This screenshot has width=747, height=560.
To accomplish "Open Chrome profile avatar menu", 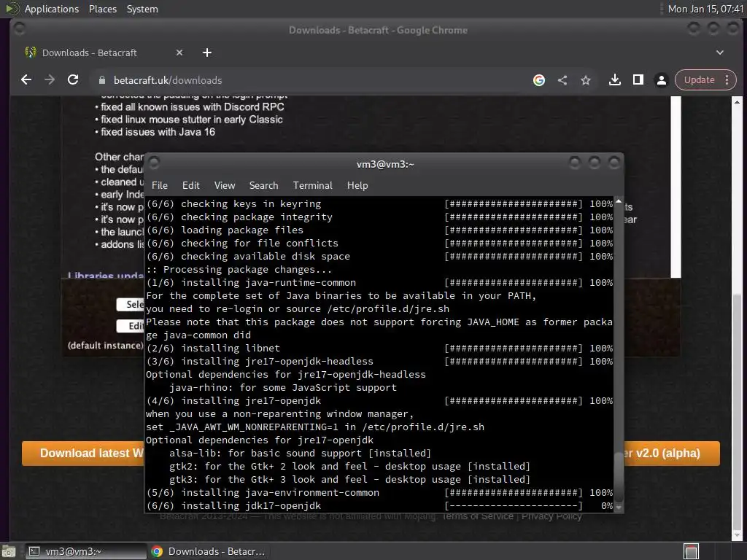I will click(661, 80).
